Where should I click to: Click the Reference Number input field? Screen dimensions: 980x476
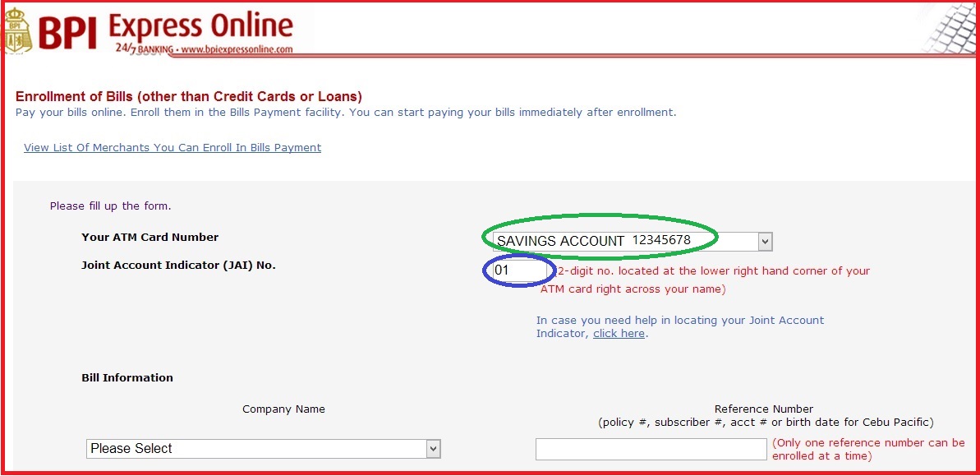651,449
